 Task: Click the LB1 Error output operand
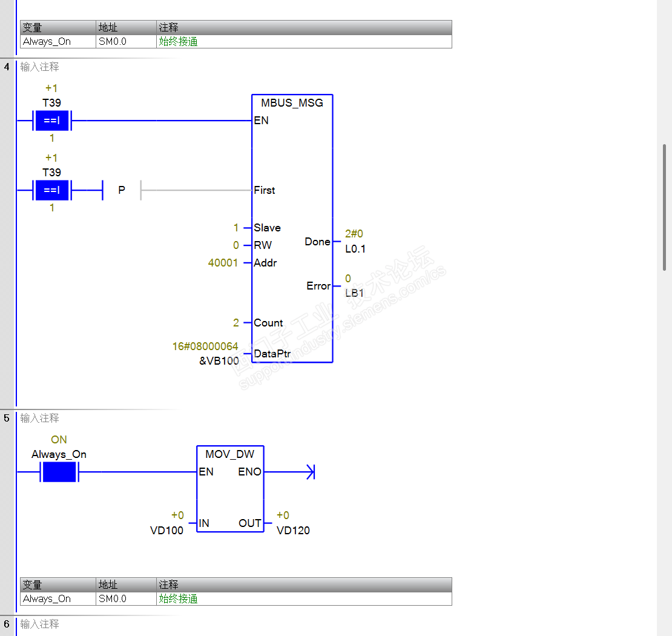354,293
